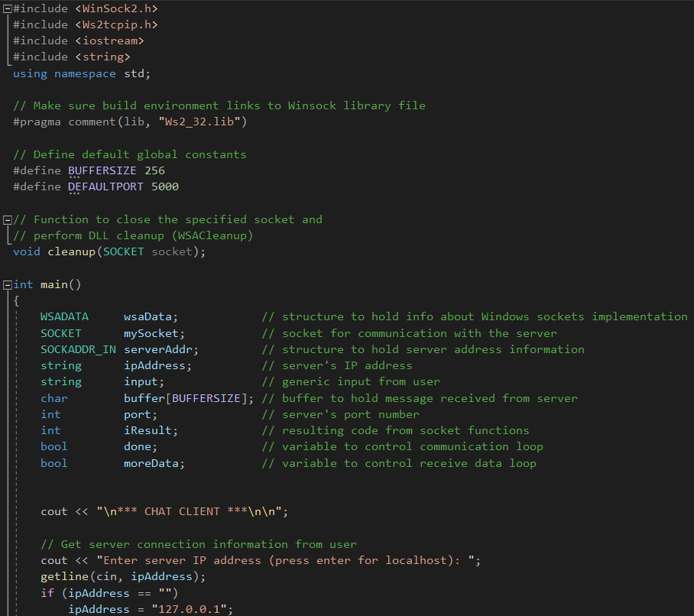This screenshot has width=694, height=616.
Task: Click the iResult variable declaration
Action: coord(147,430)
